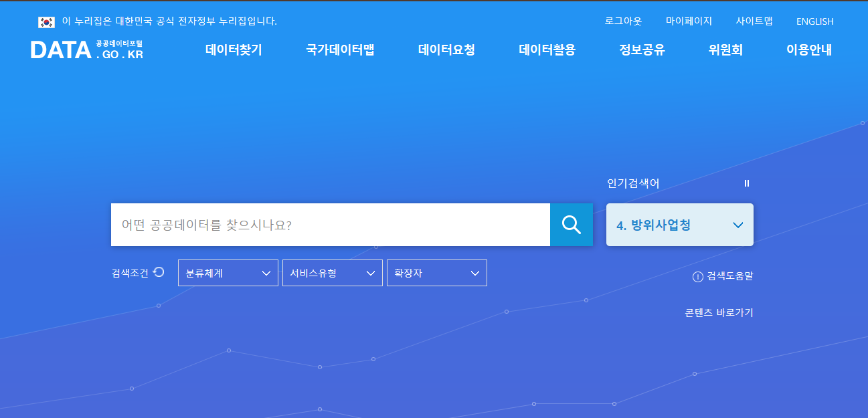
Task: Open the 분류체계 dropdown
Action: (x=228, y=273)
